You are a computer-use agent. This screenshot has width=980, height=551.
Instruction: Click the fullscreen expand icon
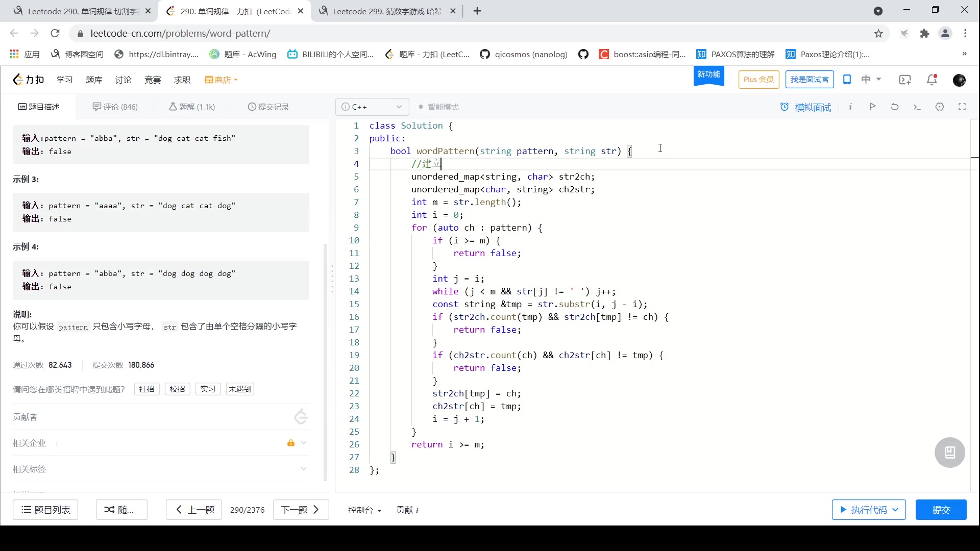pyautogui.click(x=963, y=107)
